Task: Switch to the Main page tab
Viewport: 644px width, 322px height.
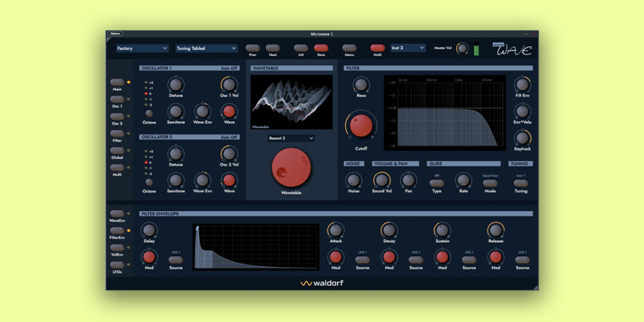Action: (117, 82)
